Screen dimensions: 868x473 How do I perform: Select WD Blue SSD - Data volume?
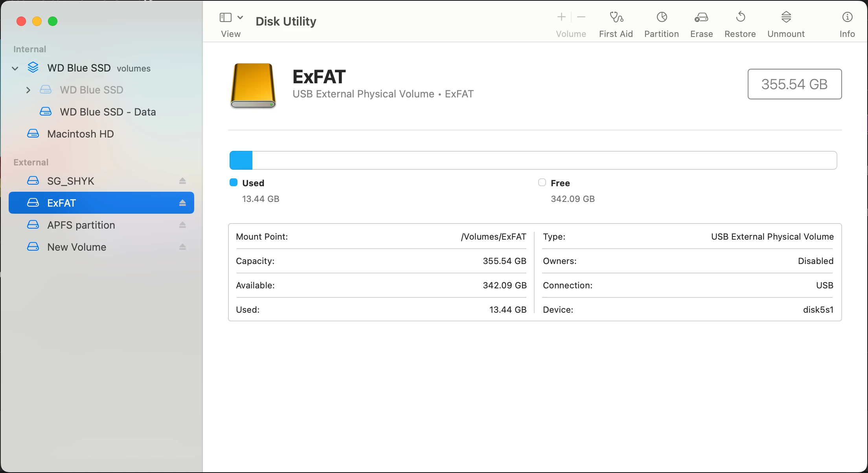point(107,112)
